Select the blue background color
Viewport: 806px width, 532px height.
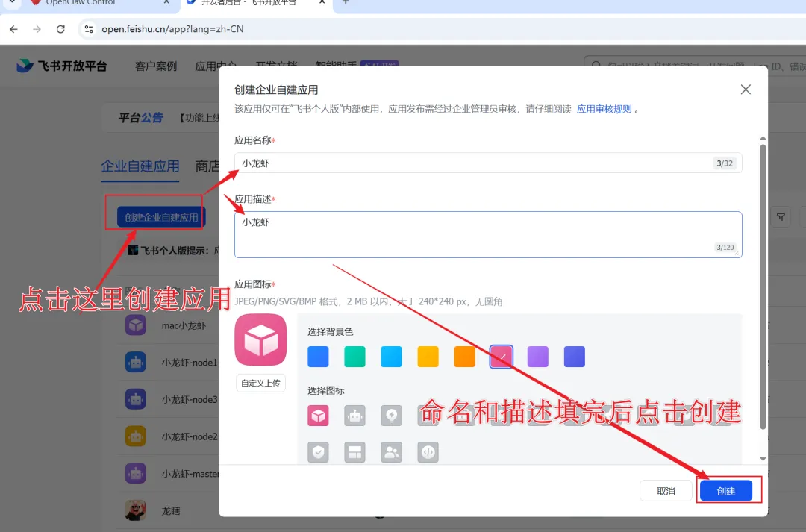tap(318, 357)
